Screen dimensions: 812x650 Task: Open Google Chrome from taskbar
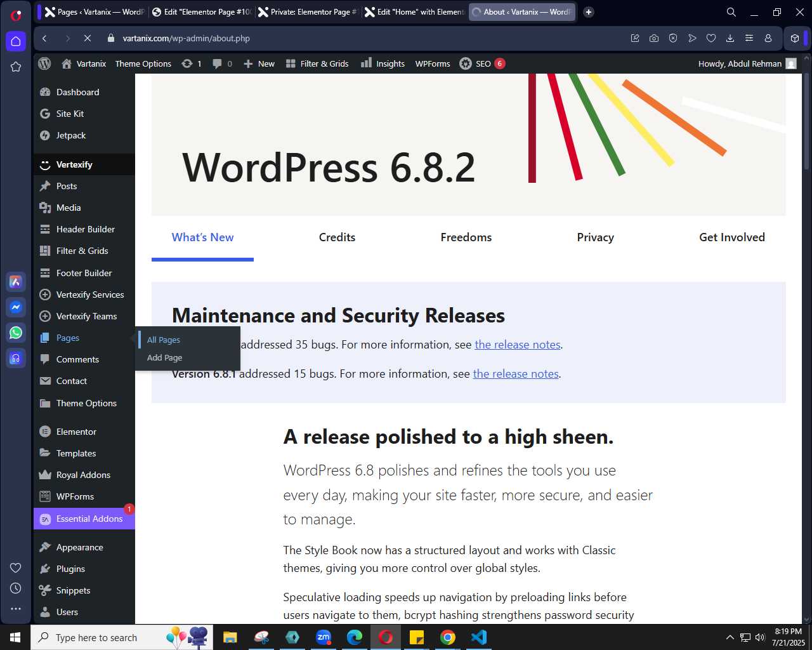(x=448, y=637)
